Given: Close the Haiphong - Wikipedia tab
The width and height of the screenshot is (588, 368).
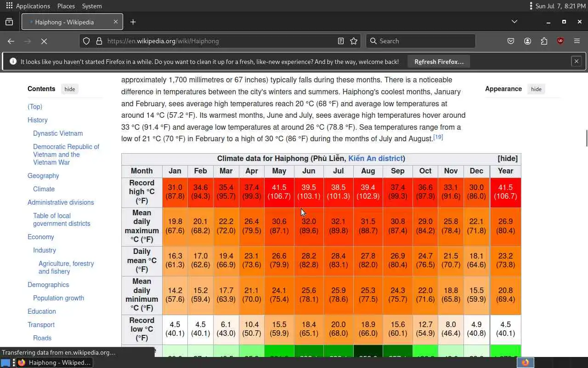Looking at the screenshot, I should pos(116,22).
